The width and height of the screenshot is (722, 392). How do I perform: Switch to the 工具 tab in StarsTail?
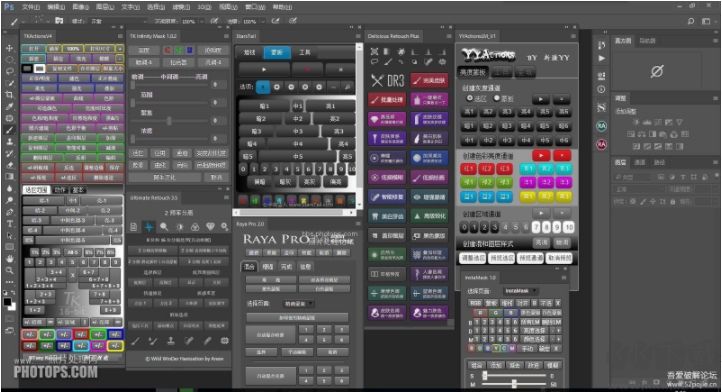pyautogui.click(x=304, y=53)
